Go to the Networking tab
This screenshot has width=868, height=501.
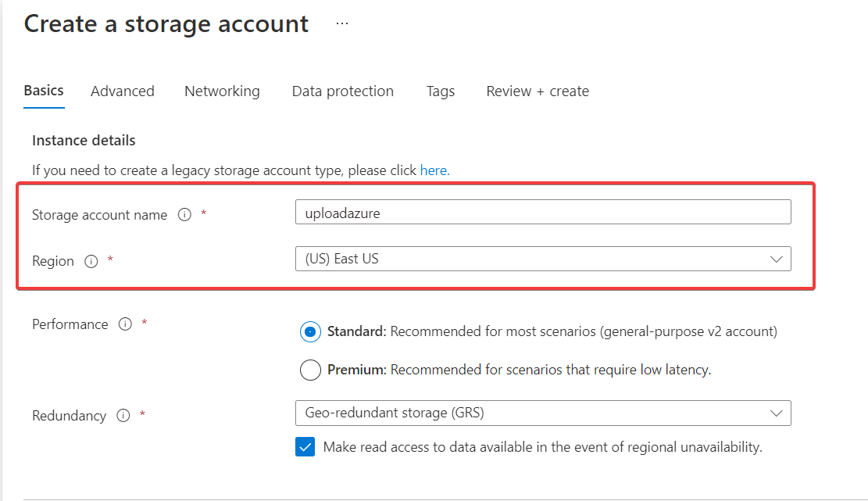[x=222, y=91]
